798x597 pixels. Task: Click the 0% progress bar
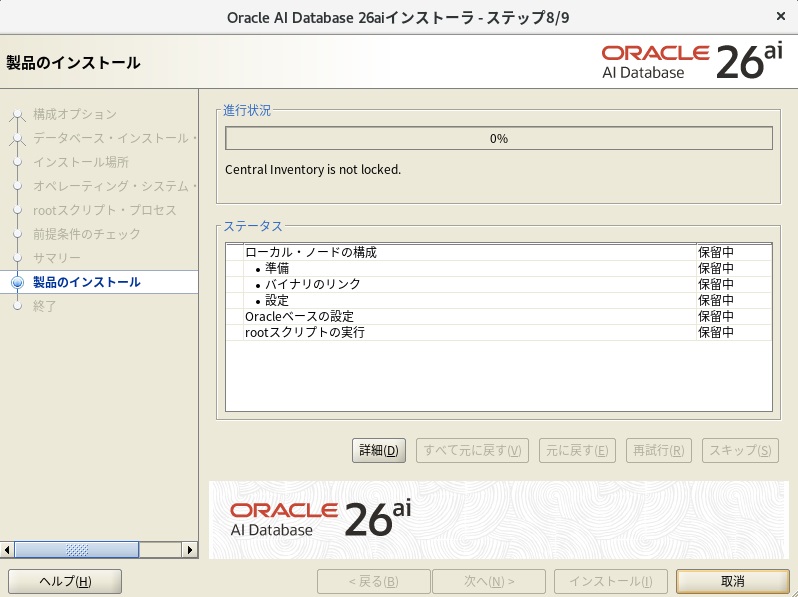499,138
